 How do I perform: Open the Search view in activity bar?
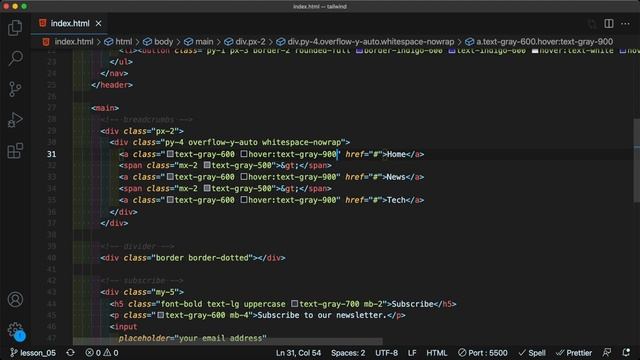click(x=15, y=58)
